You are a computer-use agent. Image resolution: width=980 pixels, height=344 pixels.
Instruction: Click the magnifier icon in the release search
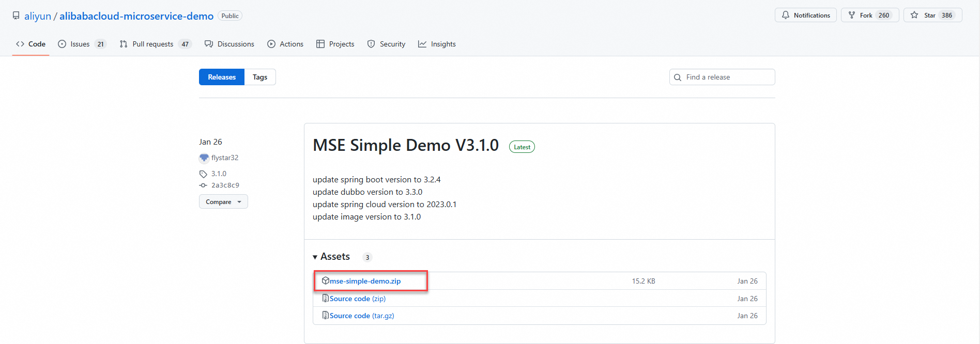678,77
